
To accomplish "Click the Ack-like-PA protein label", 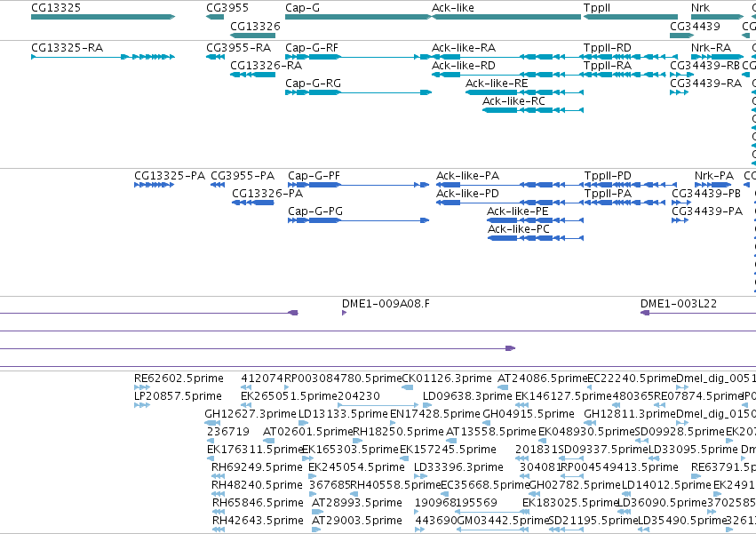I will tap(467, 176).
